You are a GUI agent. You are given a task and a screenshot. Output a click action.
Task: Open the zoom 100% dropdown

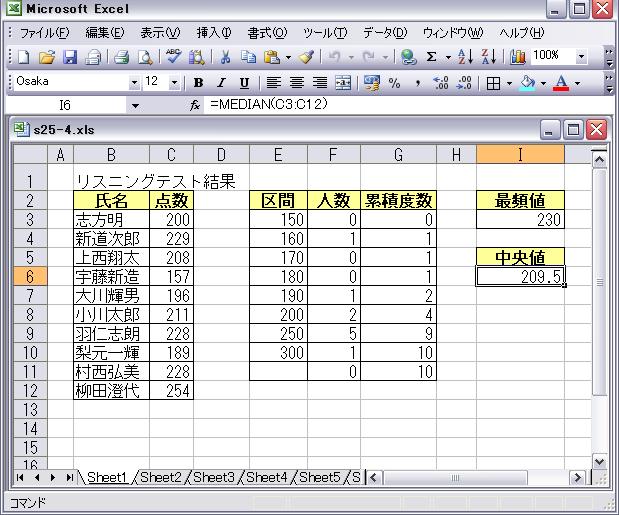coord(581,57)
